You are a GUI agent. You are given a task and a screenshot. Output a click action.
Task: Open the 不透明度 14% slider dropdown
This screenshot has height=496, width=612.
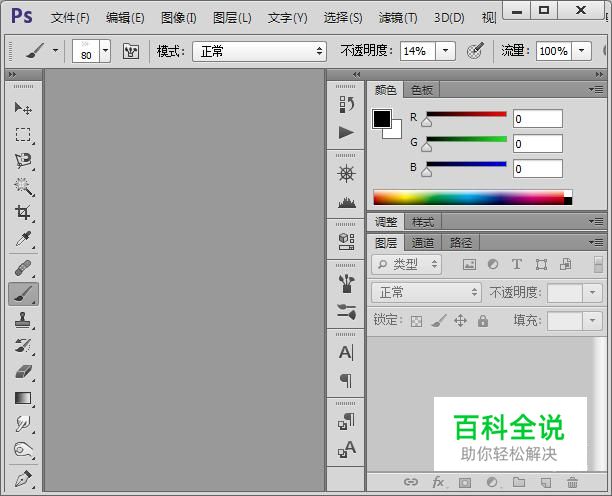445,51
